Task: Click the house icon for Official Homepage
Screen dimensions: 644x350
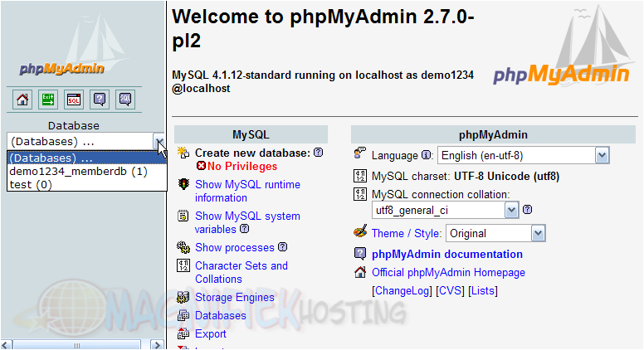Action: 360,272
